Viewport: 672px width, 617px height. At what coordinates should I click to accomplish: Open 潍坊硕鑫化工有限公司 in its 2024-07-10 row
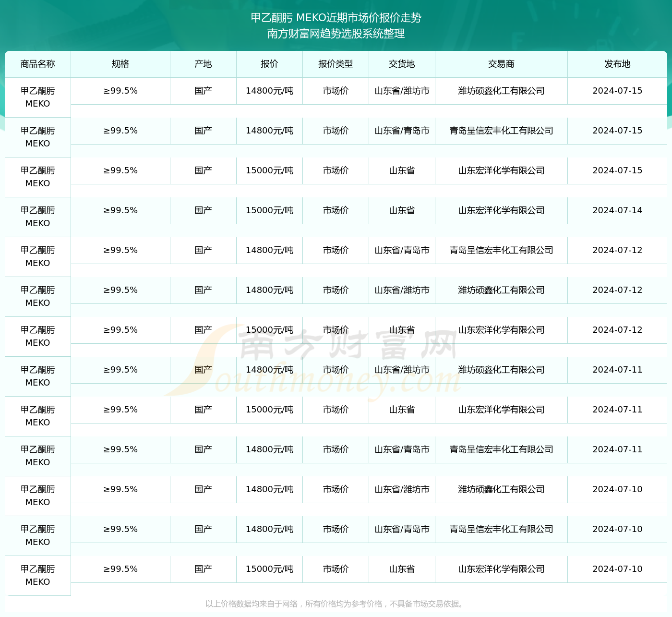501,489
